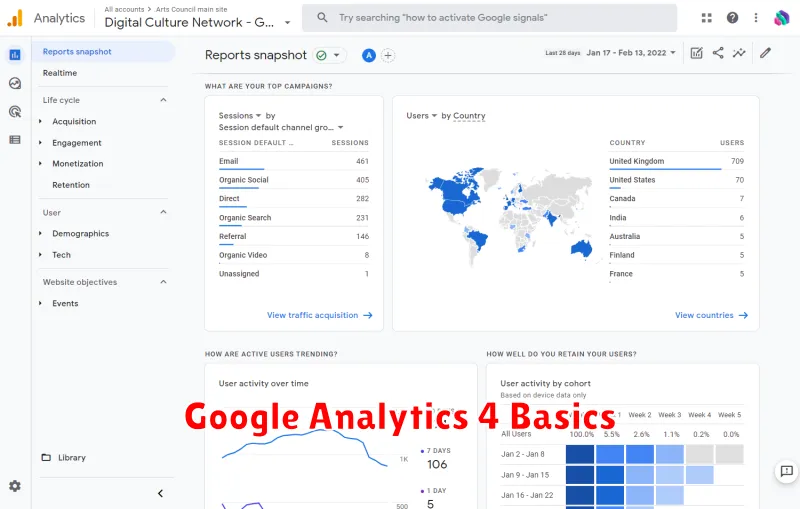Viewport: 800px width, 509px height.
Task: Open Retention report in sidebar
Action: point(70,185)
